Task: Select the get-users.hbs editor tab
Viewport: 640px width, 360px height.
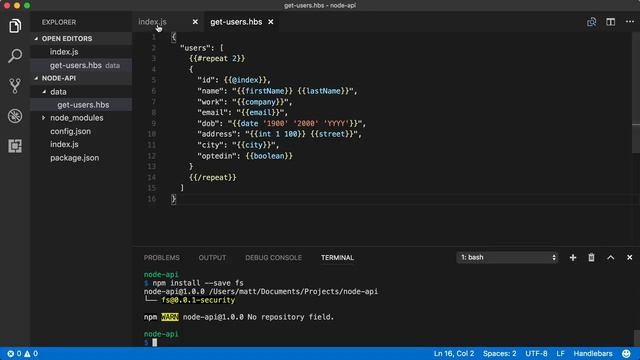Action: tap(236, 22)
